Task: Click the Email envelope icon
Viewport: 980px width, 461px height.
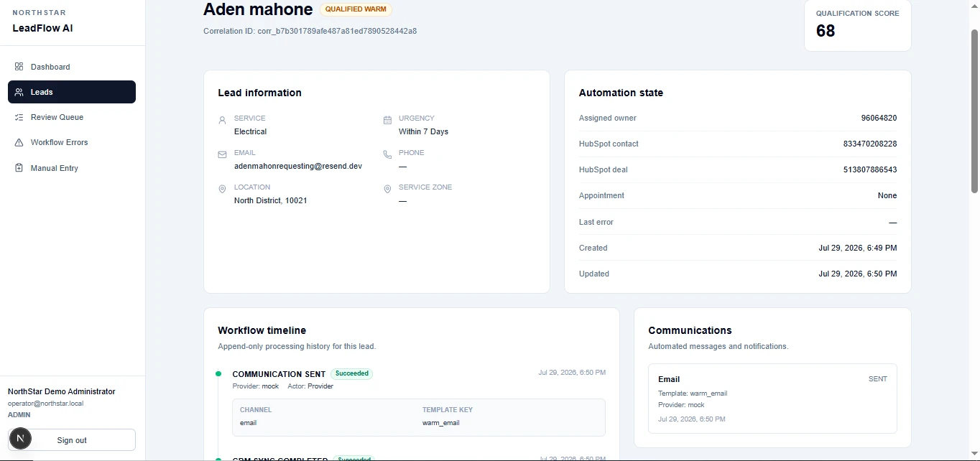Action: click(222, 154)
